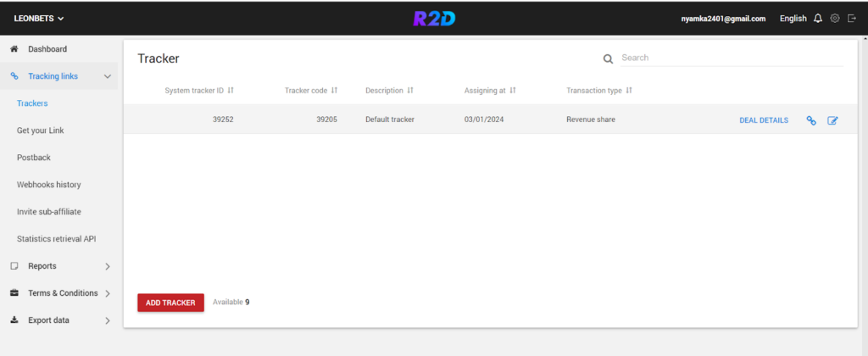Screen dimensions: 868x356
Task: Click the ADD TRACKER button
Action: point(170,303)
